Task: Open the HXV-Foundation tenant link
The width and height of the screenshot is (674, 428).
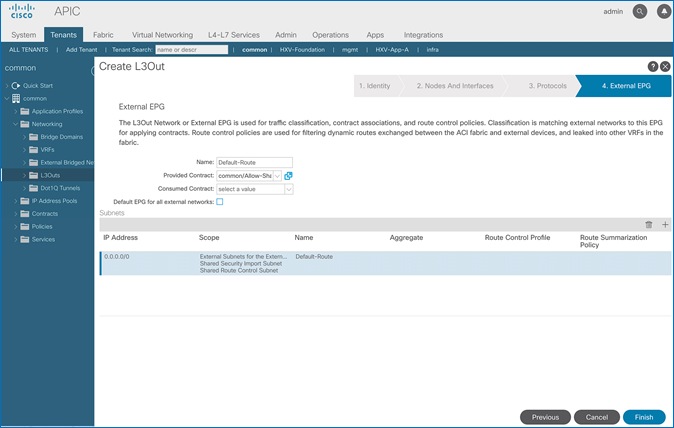Action: 302,50
